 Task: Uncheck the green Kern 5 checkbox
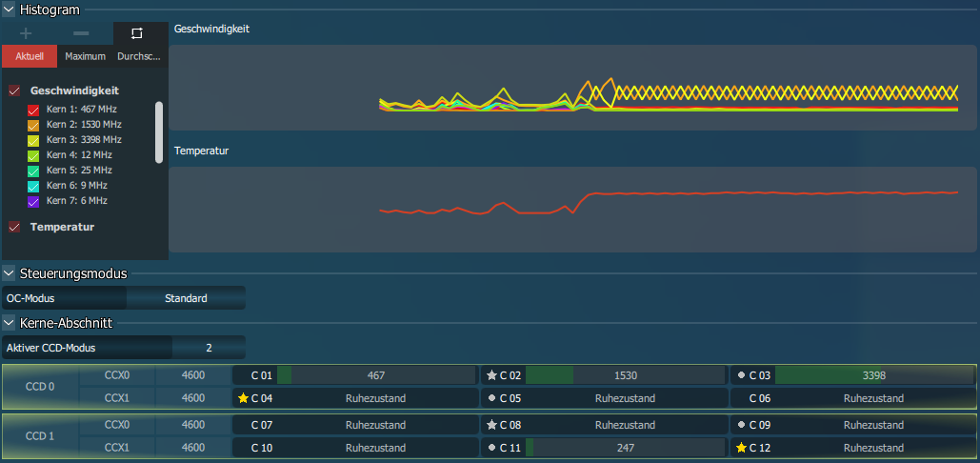point(33,171)
